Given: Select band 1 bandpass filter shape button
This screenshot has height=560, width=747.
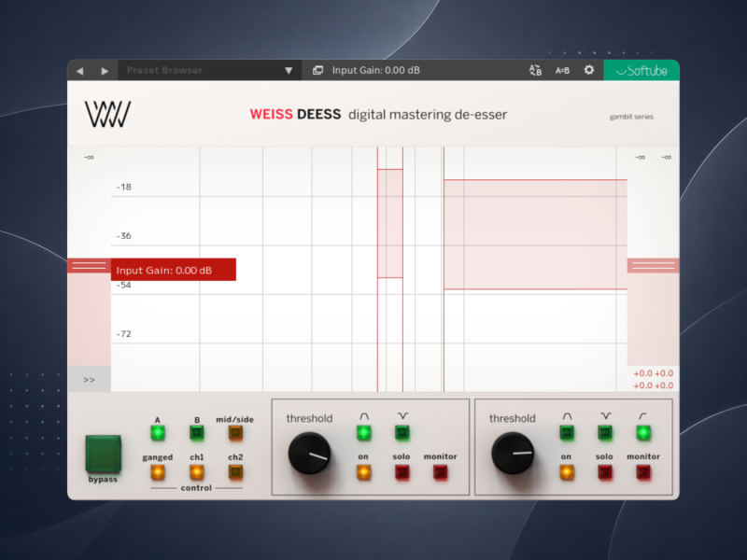Looking at the screenshot, I should tap(363, 433).
